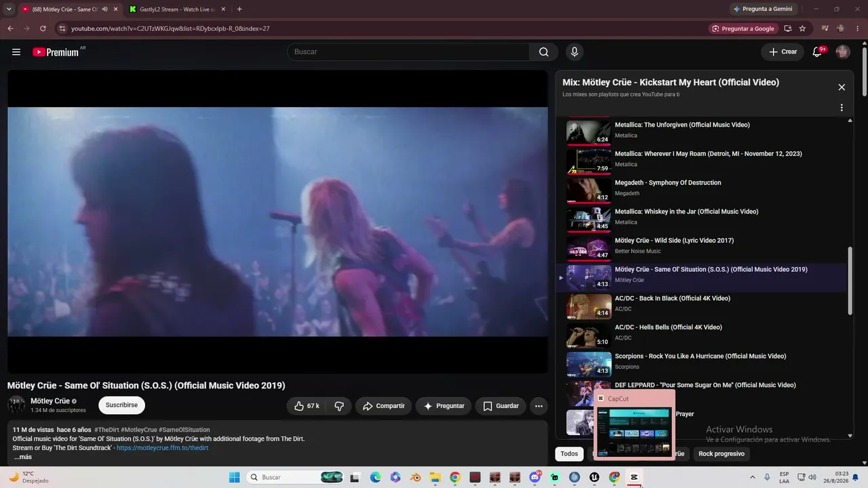Click the search magnifier button

click(544, 52)
